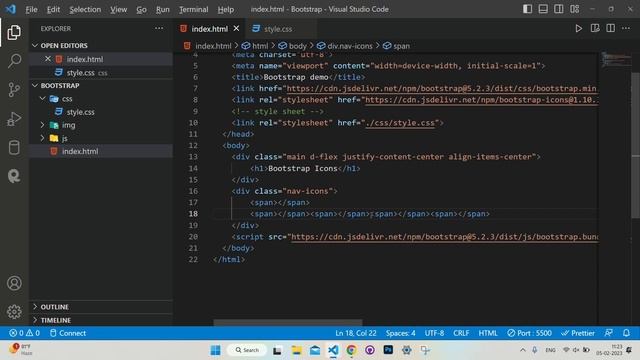This screenshot has width=640, height=360.
Task: Click the code minimap
Action: click(x=615, y=60)
